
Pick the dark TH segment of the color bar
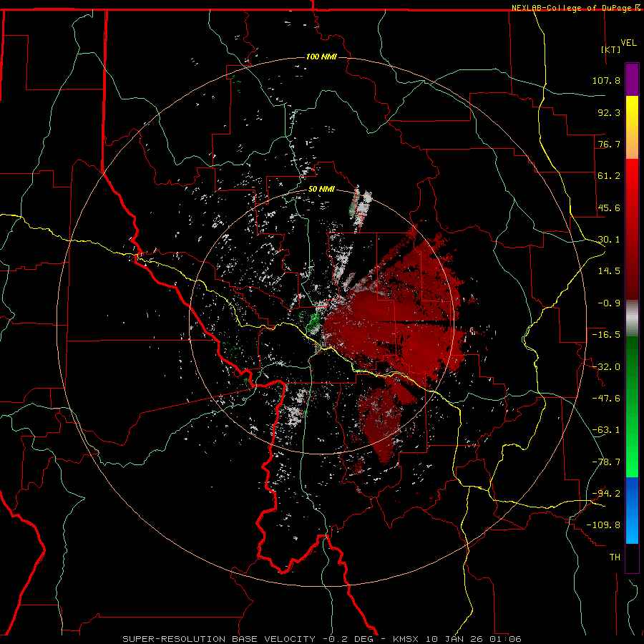pyautogui.click(x=632, y=557)
